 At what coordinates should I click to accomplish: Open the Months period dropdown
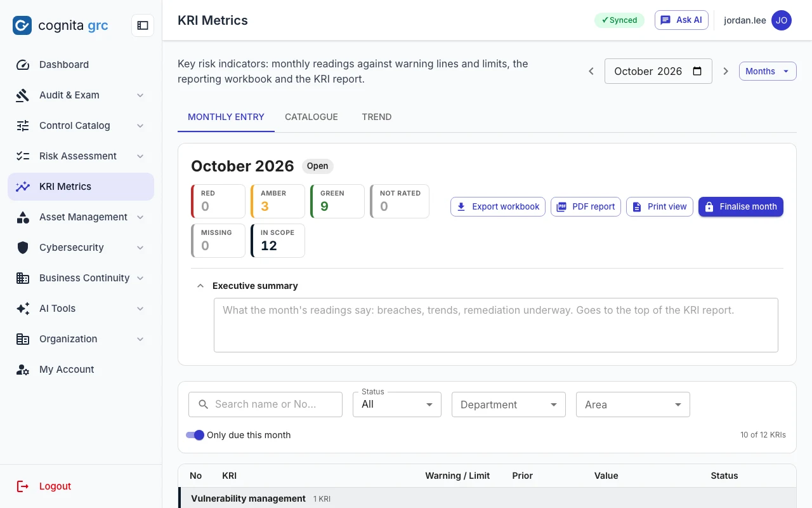(768, 71)
